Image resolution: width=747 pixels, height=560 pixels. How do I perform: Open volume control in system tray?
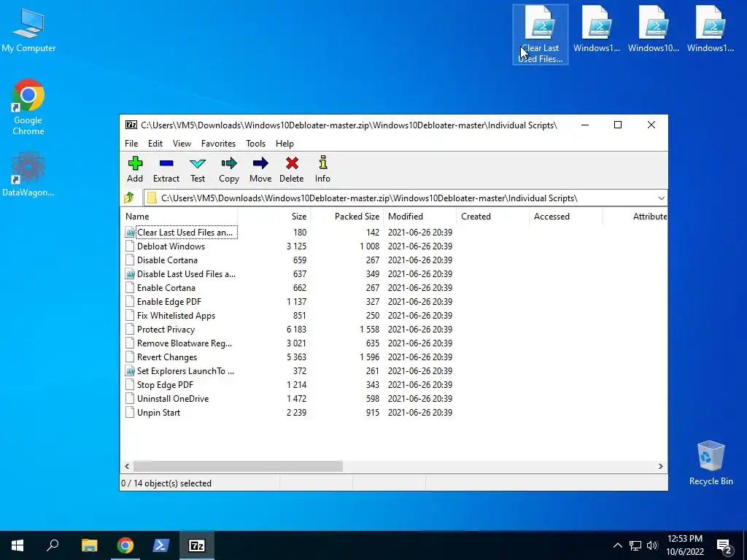[652, 545]
